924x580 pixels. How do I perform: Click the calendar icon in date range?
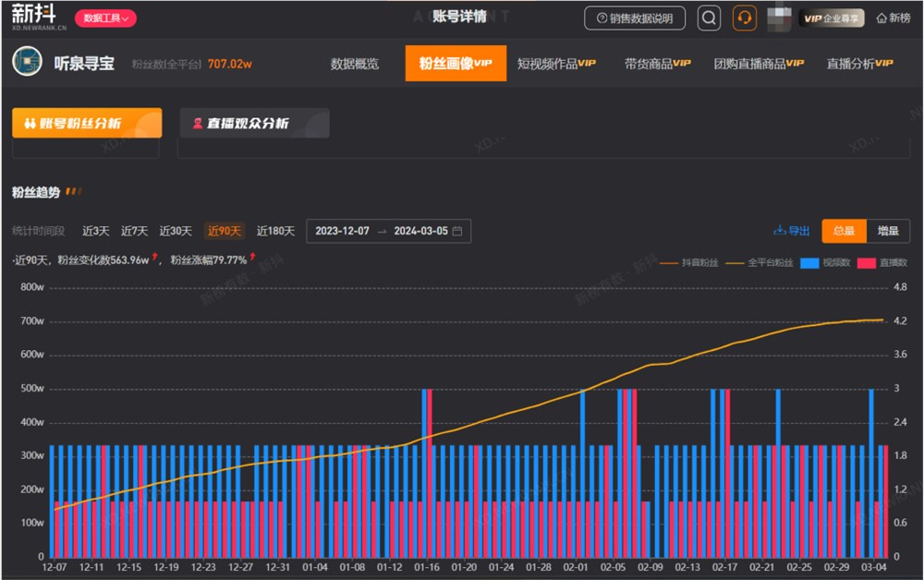(457, 231)
